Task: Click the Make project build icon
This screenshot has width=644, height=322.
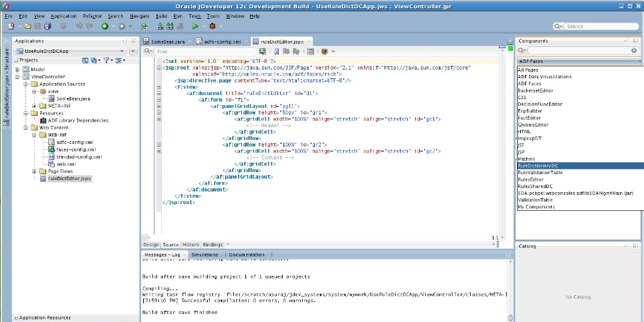Action: point(160,26)
